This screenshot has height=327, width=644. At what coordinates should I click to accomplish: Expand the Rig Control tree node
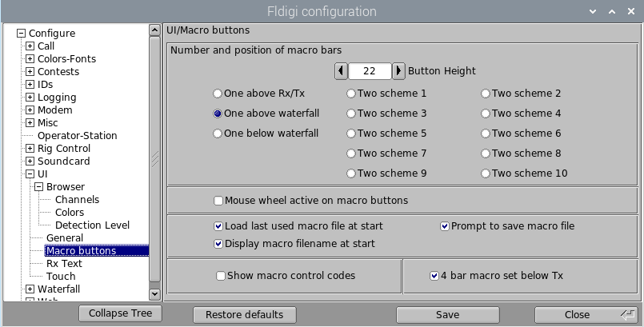click(x=30, y=149)
